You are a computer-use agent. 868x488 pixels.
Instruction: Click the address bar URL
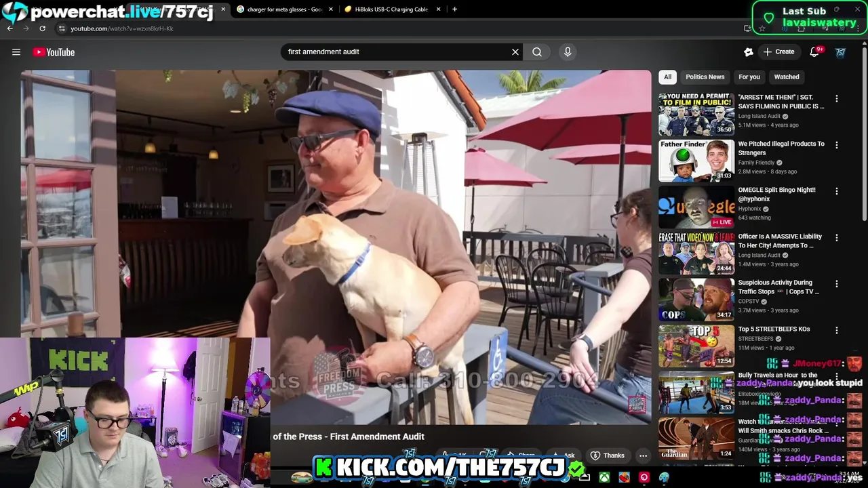(x=122, y=28)
